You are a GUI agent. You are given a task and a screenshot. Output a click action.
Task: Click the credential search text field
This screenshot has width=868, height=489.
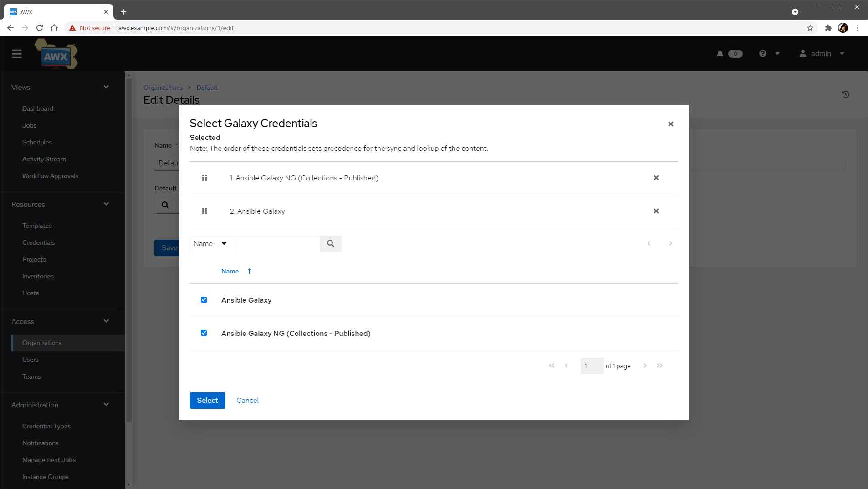(x=277, y=244)
